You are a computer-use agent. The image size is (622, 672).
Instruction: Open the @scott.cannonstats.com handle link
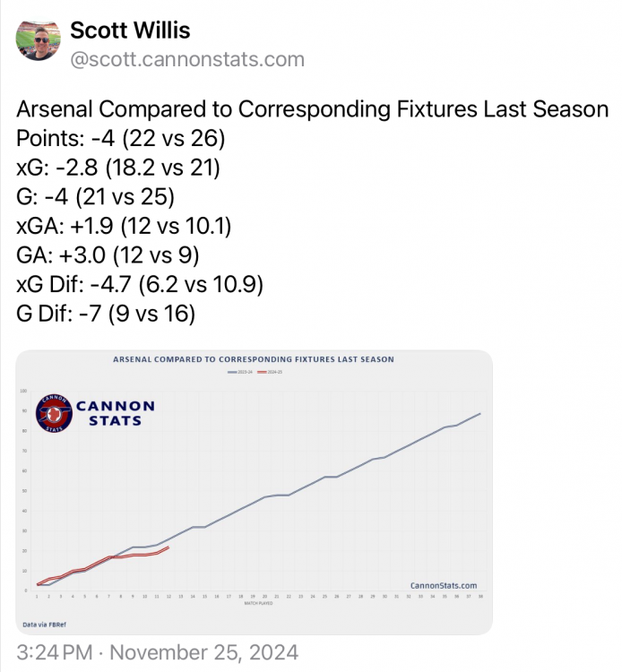186,60
